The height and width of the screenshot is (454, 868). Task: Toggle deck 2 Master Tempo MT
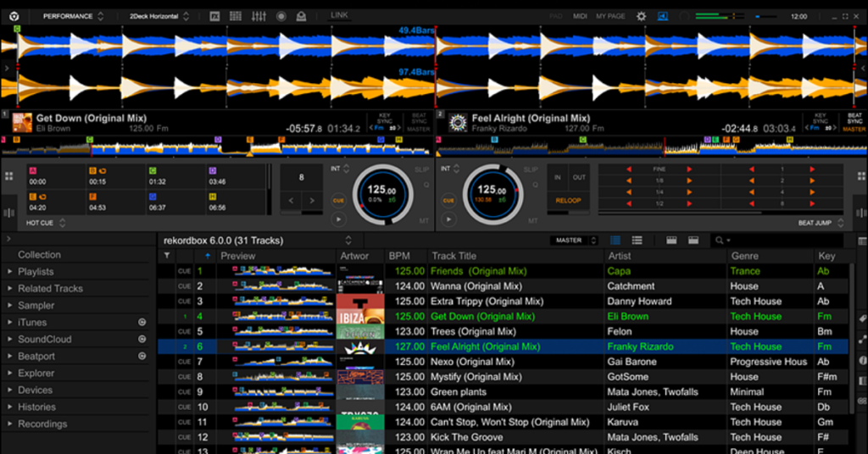coord(532,220)
